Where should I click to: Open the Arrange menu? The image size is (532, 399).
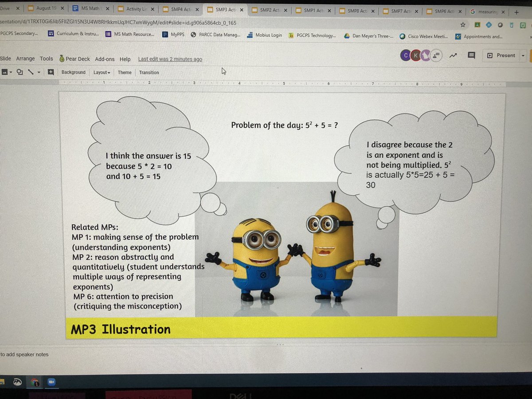click(25, 59)
